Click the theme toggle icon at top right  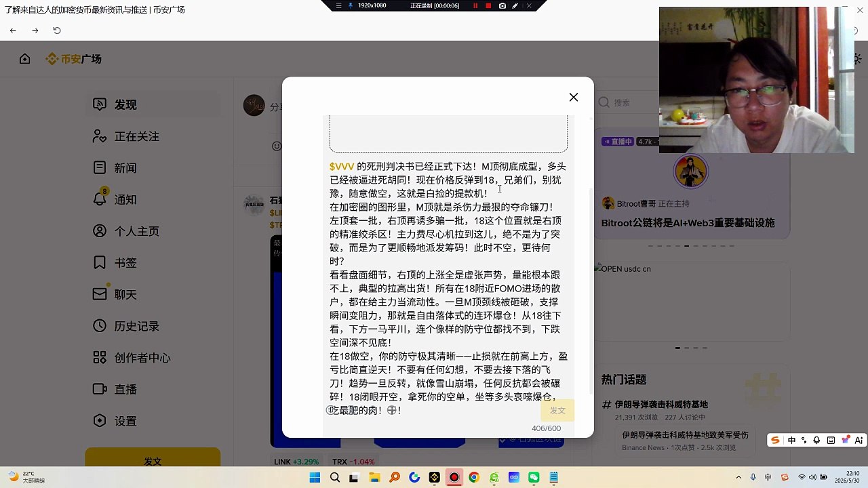coord(858,59)
